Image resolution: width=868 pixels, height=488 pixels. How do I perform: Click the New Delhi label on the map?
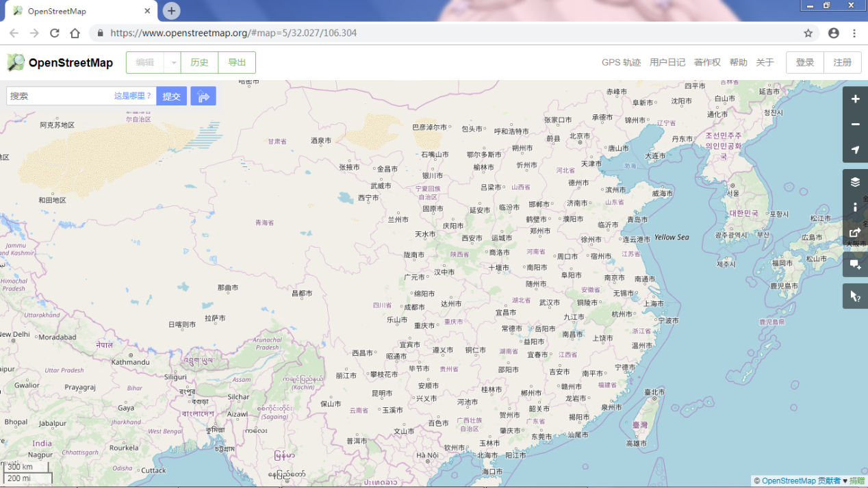pos(15,335)
